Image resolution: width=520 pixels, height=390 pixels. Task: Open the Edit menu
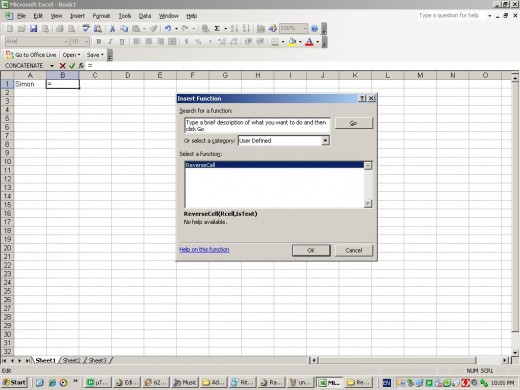(x=38, y=16)
